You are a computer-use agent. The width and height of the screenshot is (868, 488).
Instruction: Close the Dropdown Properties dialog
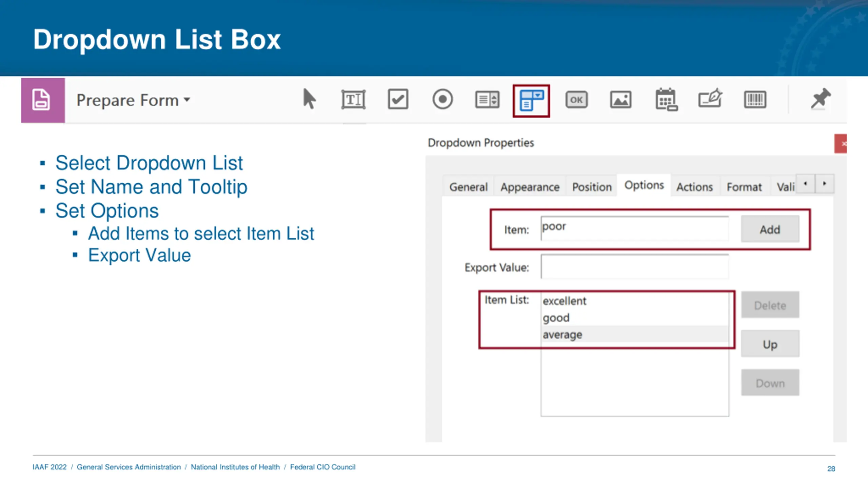coord(841,144)
